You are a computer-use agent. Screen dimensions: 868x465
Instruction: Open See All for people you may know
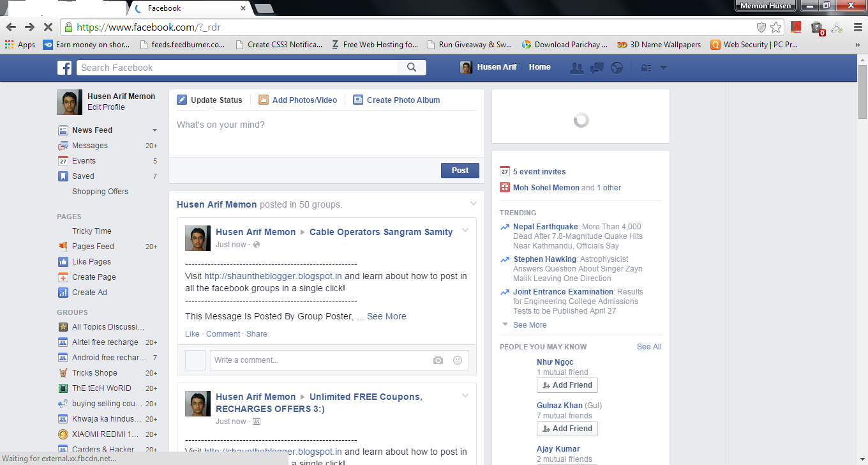(x=649, y=347)
